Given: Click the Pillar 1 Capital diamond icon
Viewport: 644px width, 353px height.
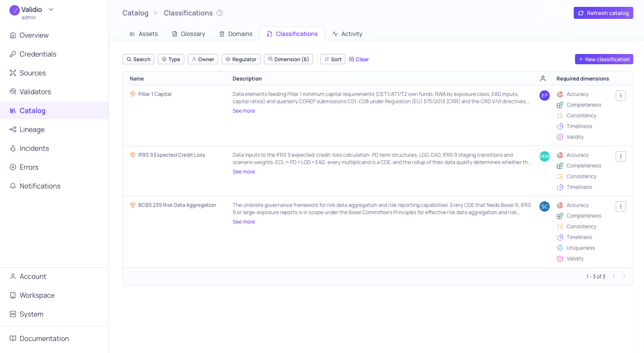Looking at the screenshot, I should (x=133, y=94).
